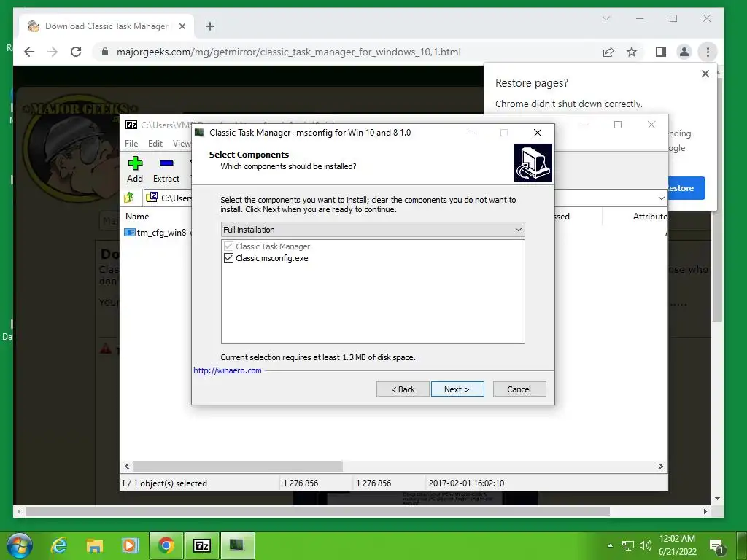747x560 pixels.
Task: Click Chrome page scroll down arrow
Action: [718, 499]
